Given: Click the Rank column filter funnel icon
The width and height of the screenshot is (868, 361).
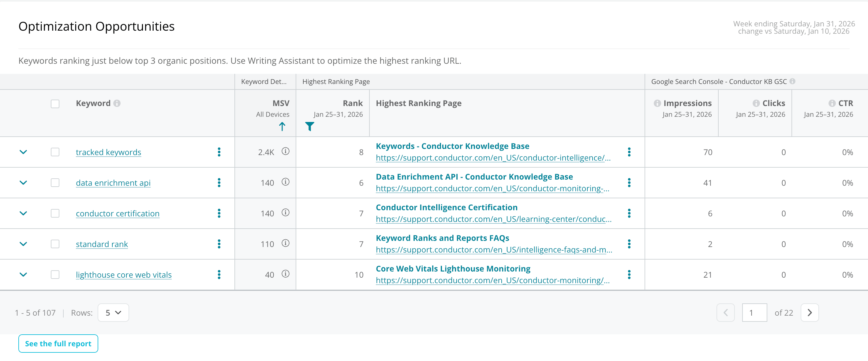Looking at the screenshot, I should coord(309,127).
